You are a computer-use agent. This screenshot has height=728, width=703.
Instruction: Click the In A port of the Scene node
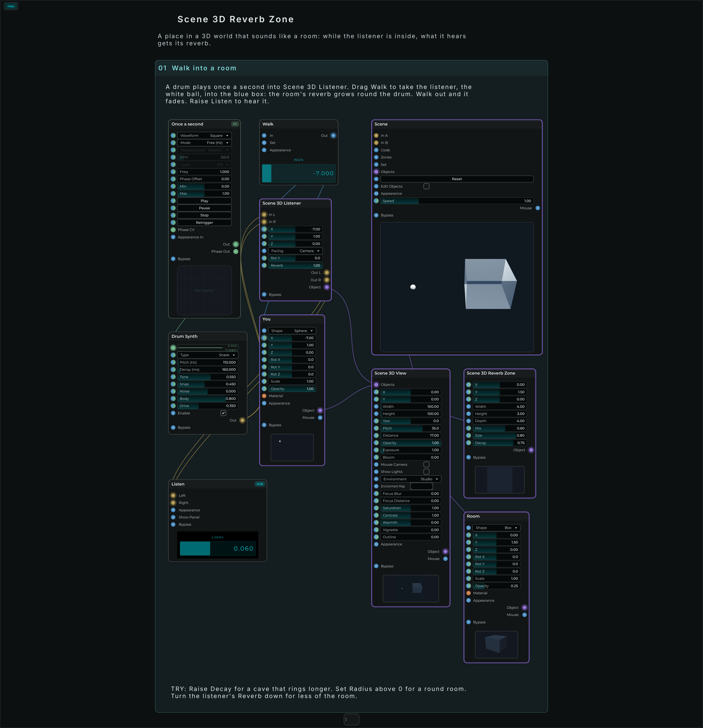pos(376,136)
